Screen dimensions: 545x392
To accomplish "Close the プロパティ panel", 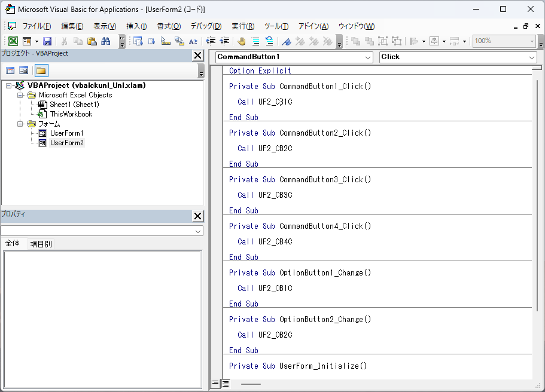I will click(197, 216).
